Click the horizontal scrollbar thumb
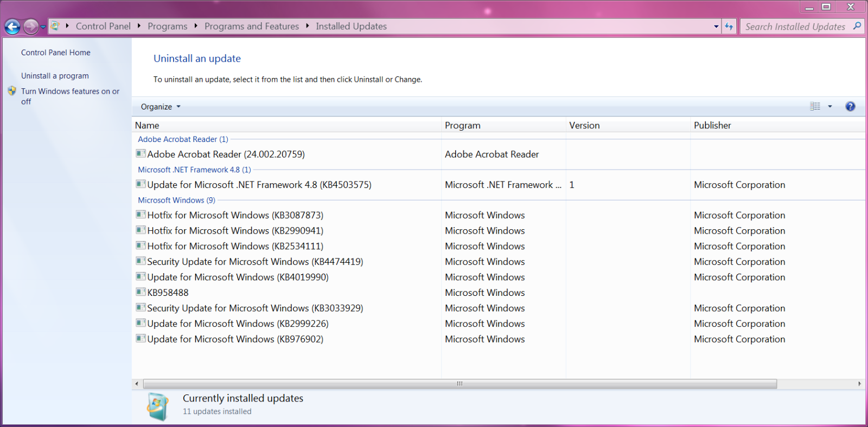This screenshot has height=427, width=868. [459, 384]
